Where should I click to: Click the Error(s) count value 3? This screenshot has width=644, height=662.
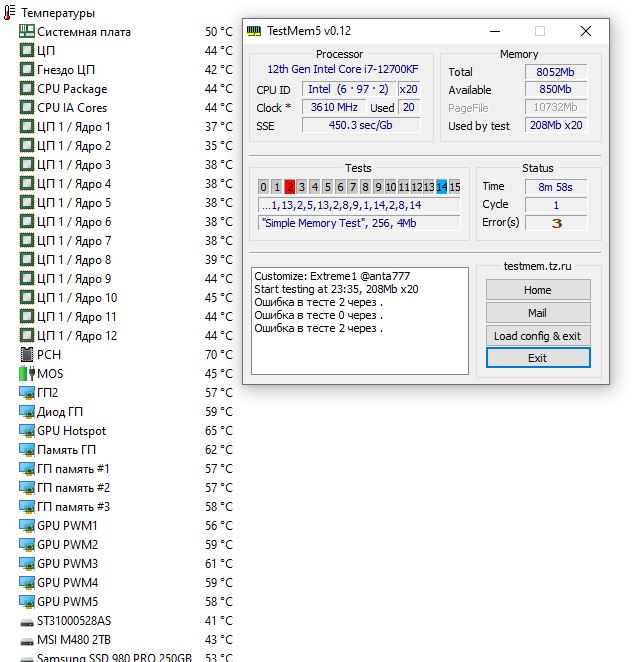click(556, 223)
